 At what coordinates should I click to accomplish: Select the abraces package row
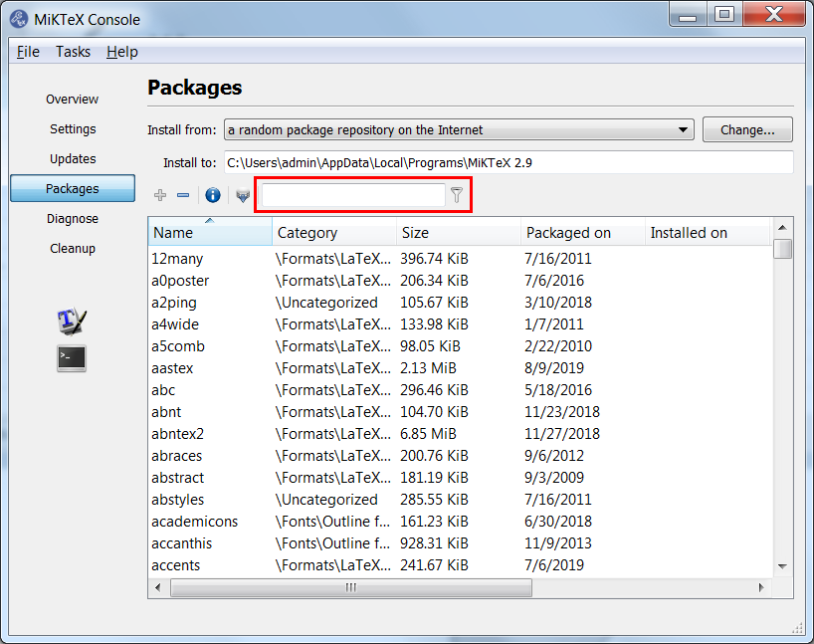click(x=460, y=456)
